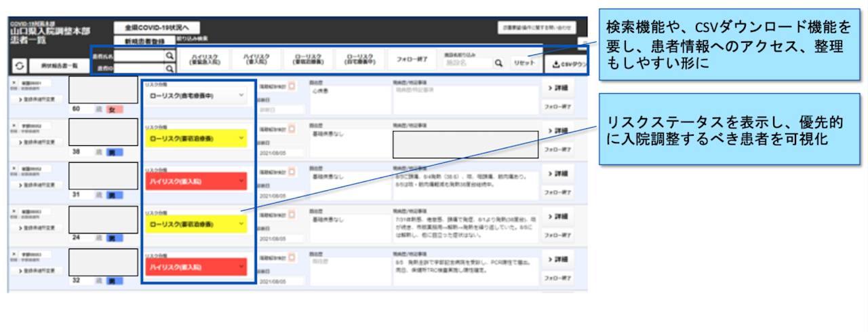Focus the 施設名 filter input
This screenshot has height=332, width=868.
(x=467, y=62)
